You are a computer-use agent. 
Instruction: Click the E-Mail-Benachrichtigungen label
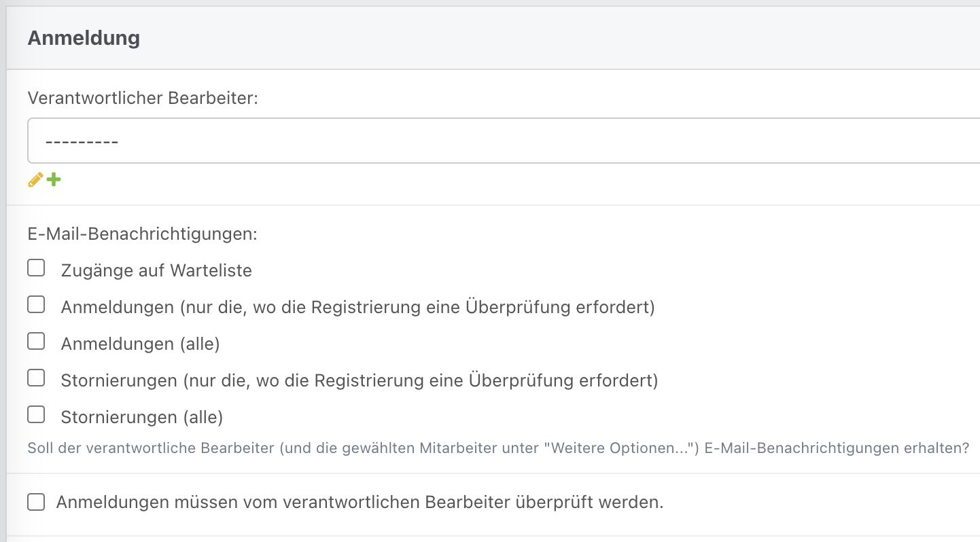coord(143,234)
